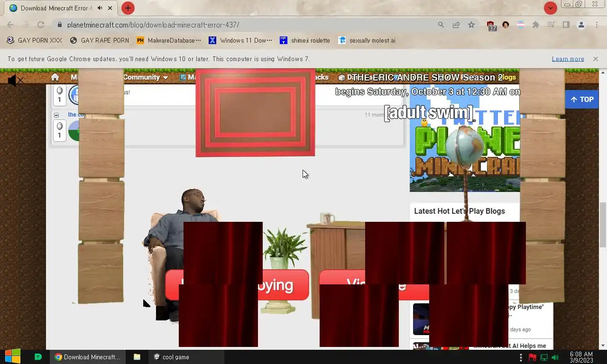Toggle the browser side panel icon
Viewport: 607px width, 364px height.
point(566,25)
